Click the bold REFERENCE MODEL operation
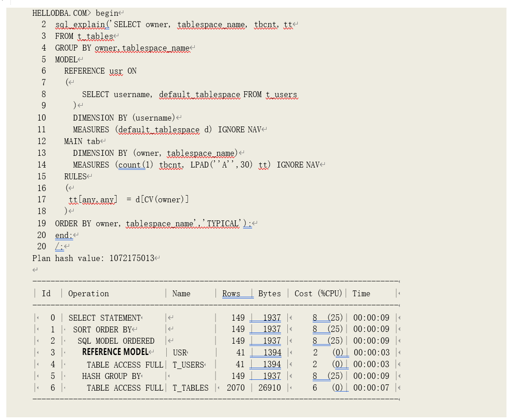The width and height of the screenshot is (511, 420). 115,352
